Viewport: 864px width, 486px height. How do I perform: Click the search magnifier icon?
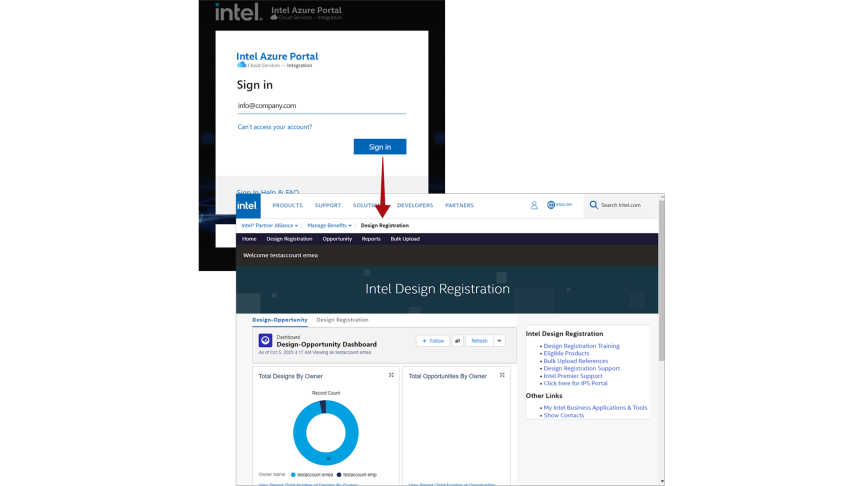593,205
